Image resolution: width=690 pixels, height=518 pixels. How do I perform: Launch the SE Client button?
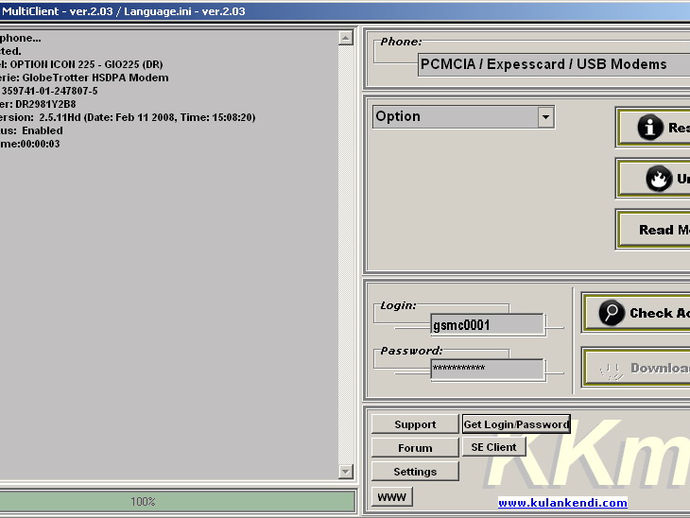494,447
